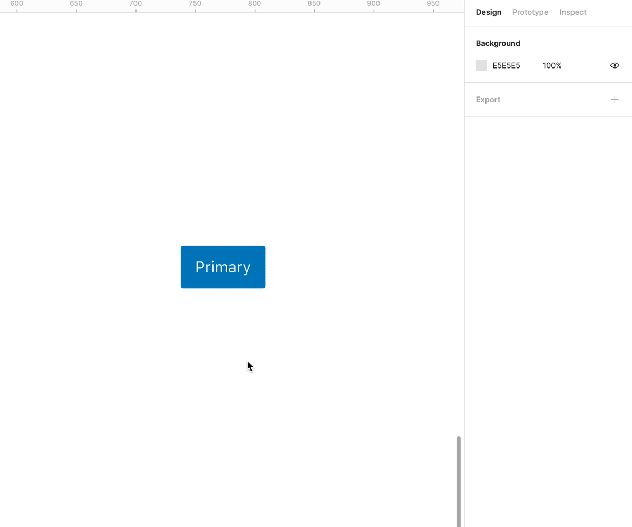Switch to the Design tab

(x=489, y=12)
